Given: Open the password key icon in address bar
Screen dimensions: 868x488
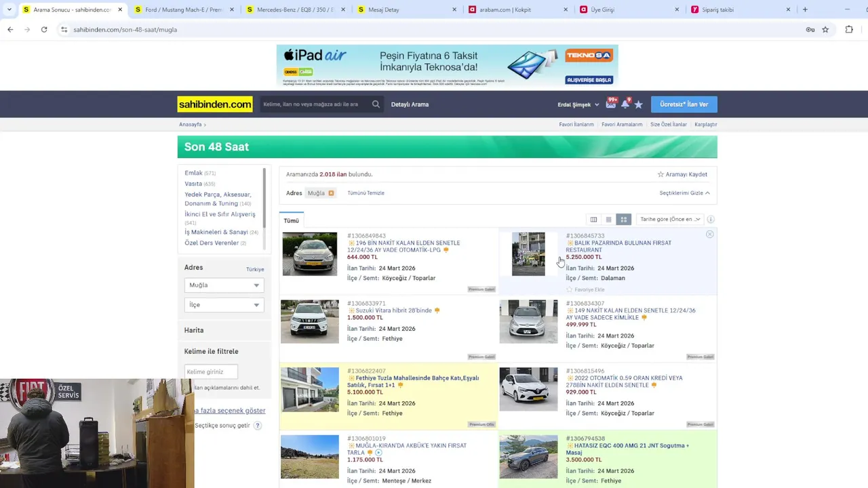Looking at the screenshot, I should point(810,29).
